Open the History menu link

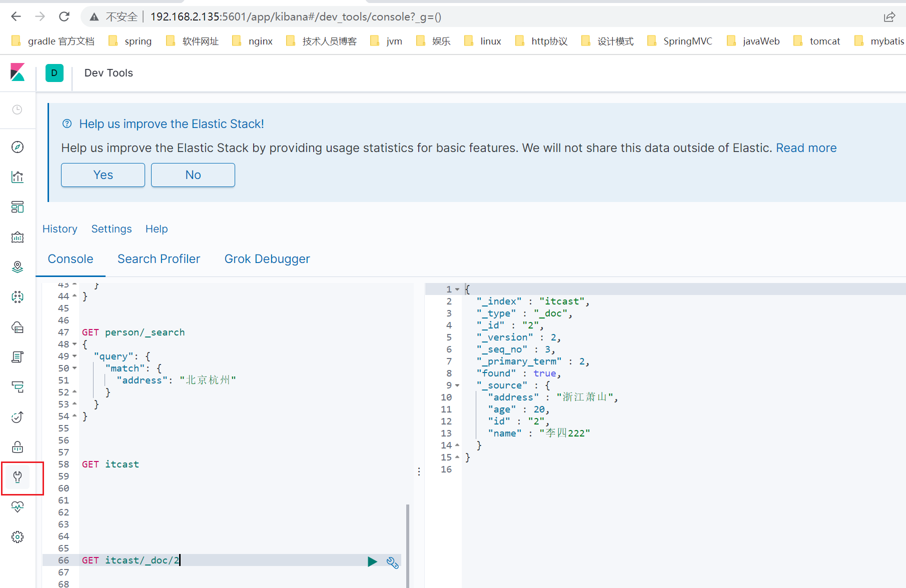click(x=60, y=229)
